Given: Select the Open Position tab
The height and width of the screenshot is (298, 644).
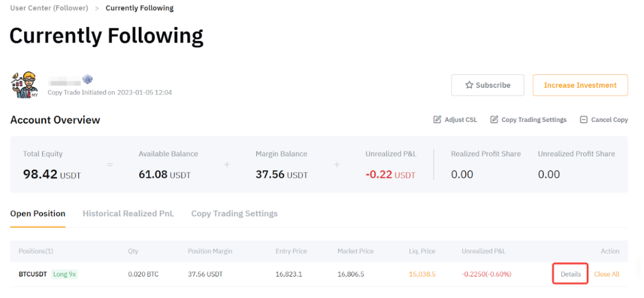Looking at the screenshot, I should click(38, 213).
